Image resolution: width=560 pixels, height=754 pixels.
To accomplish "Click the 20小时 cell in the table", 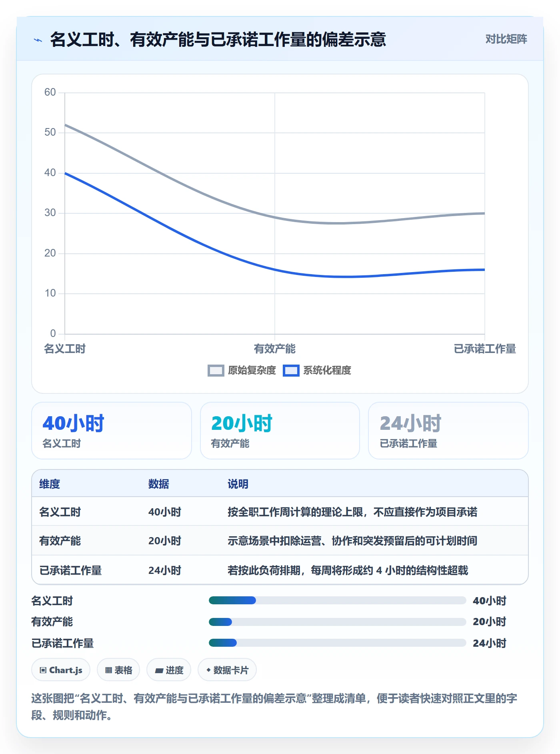I will [x=165, y=541].
